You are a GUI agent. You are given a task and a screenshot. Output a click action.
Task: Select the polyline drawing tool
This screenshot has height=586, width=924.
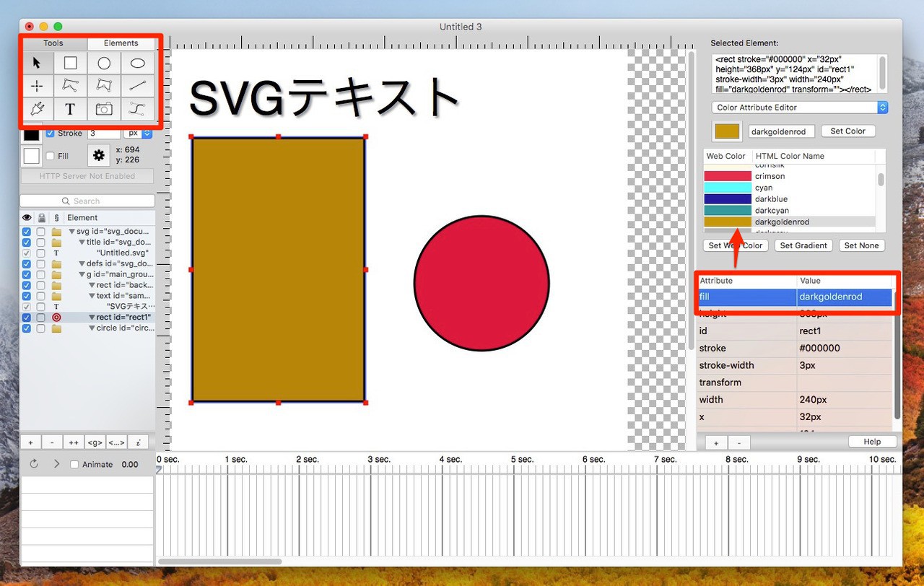70,86
